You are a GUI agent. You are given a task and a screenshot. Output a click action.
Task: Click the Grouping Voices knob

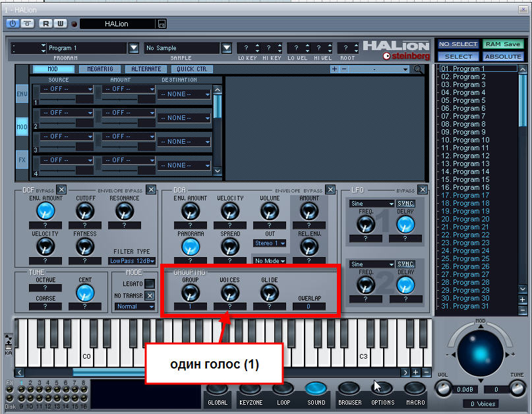click(230, 293)
